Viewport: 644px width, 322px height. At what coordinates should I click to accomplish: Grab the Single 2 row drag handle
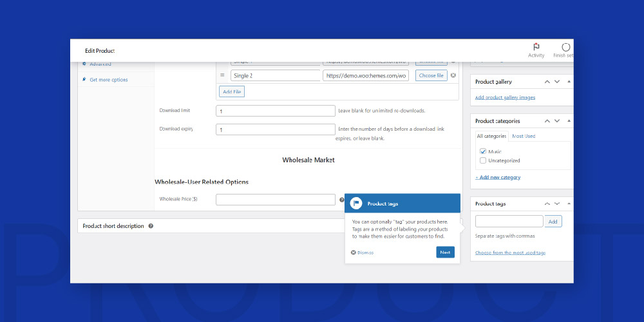222,75
